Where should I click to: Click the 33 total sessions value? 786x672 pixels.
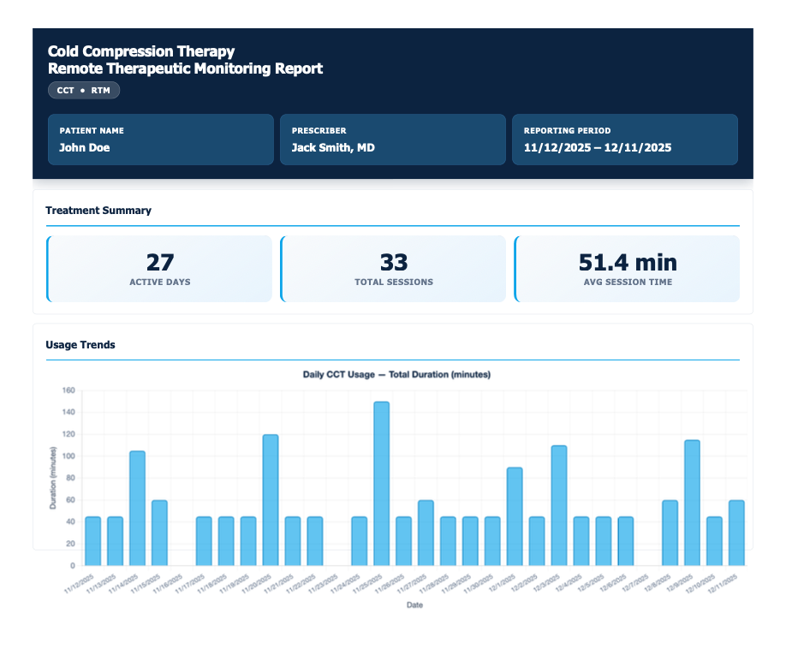click(x=394, y=262)
